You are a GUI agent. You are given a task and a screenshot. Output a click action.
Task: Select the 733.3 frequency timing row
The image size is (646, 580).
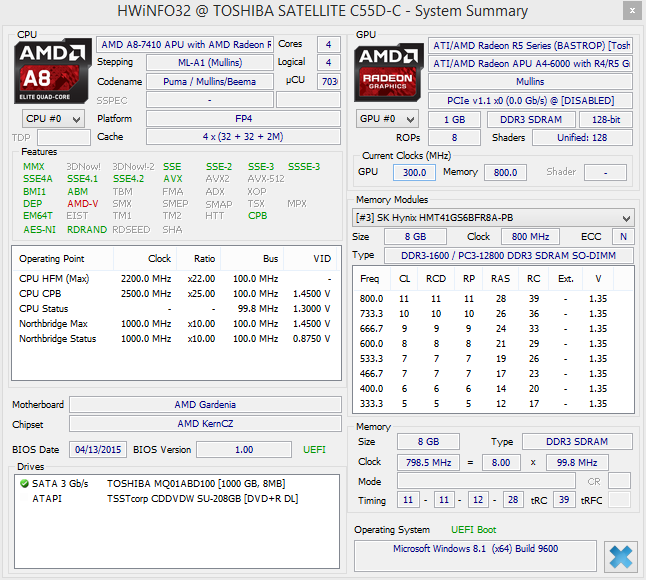pos(493,313)
